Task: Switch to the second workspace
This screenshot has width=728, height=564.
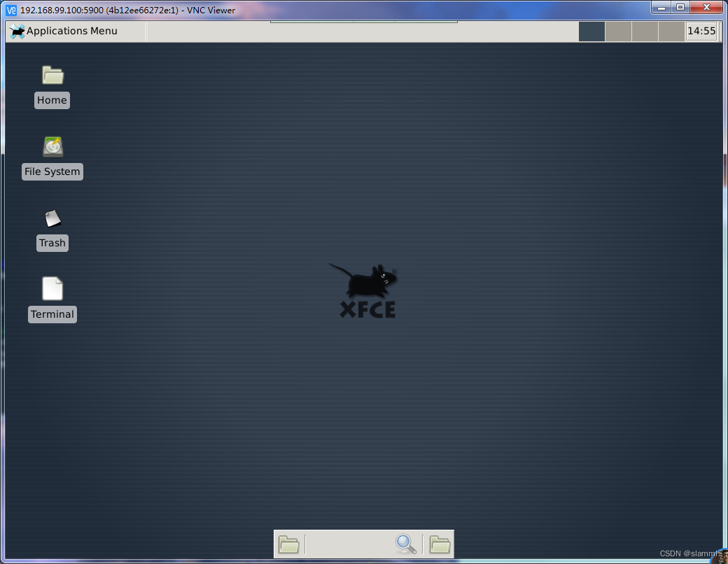Action: tap(618, 31)
